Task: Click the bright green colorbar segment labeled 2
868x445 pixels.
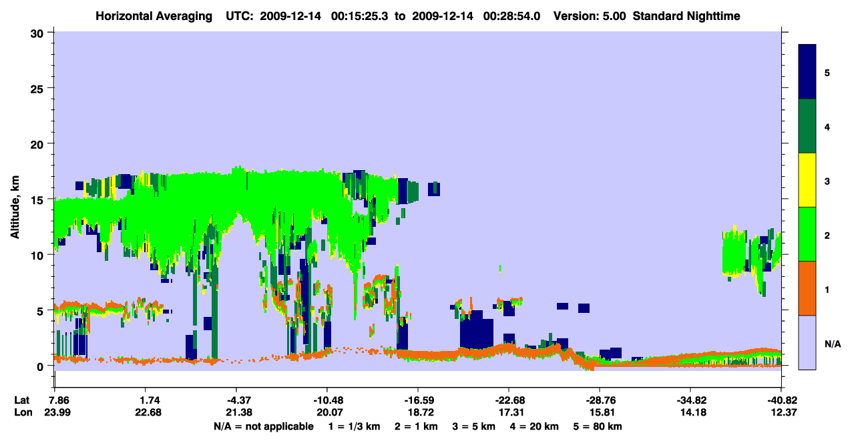Action: [x=807, y=234]
